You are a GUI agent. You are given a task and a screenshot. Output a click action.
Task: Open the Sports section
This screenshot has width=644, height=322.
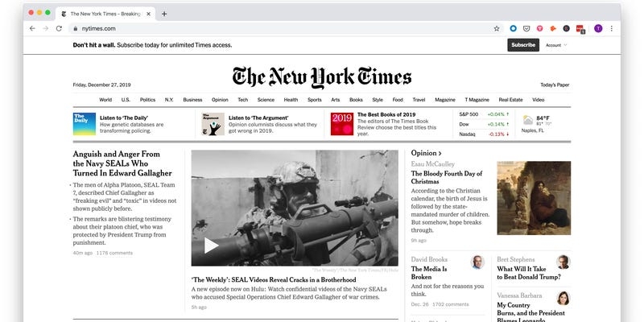point(315,100)
